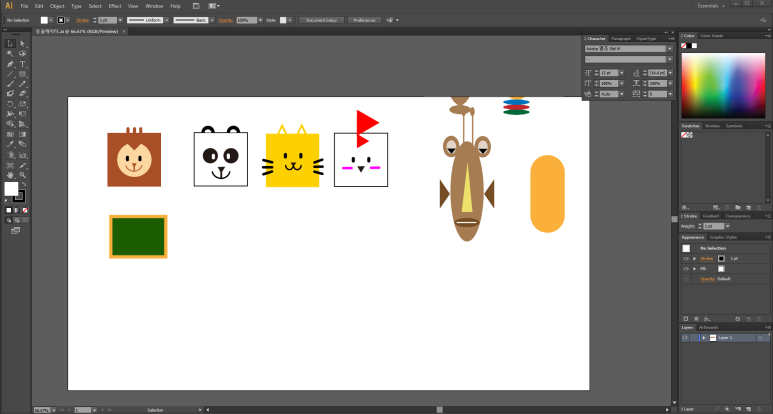773x414 pixels.
Task: Toggle visibility of the Stroke appearance row
Action: 686,259
